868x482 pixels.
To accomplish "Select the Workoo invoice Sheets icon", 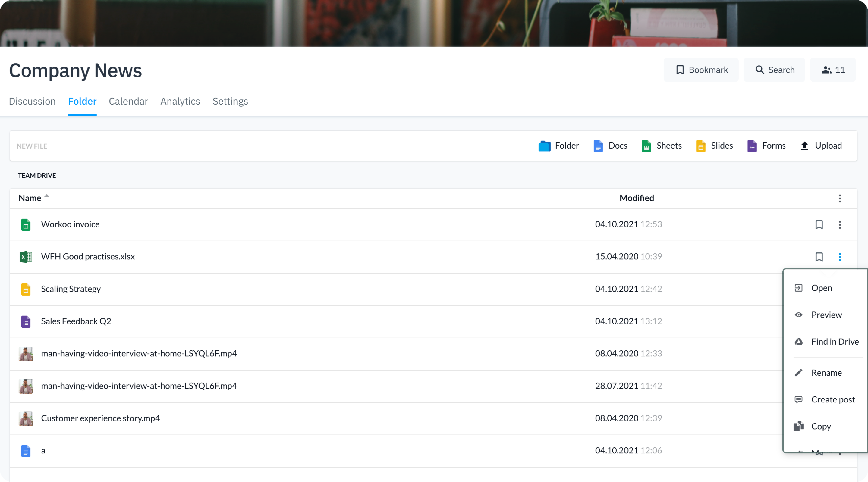I will pyautogui.click(x=26, y=224).
